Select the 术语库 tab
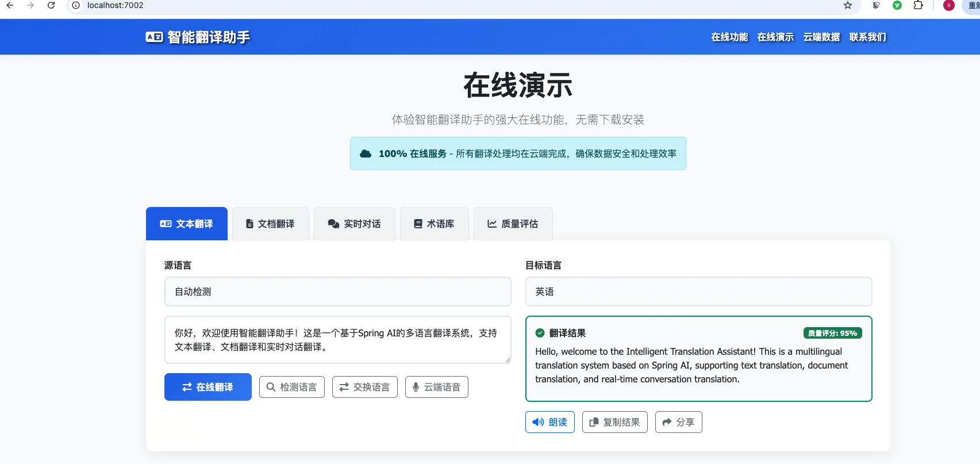This screenshot has width=980, height=464. [434, 224]
